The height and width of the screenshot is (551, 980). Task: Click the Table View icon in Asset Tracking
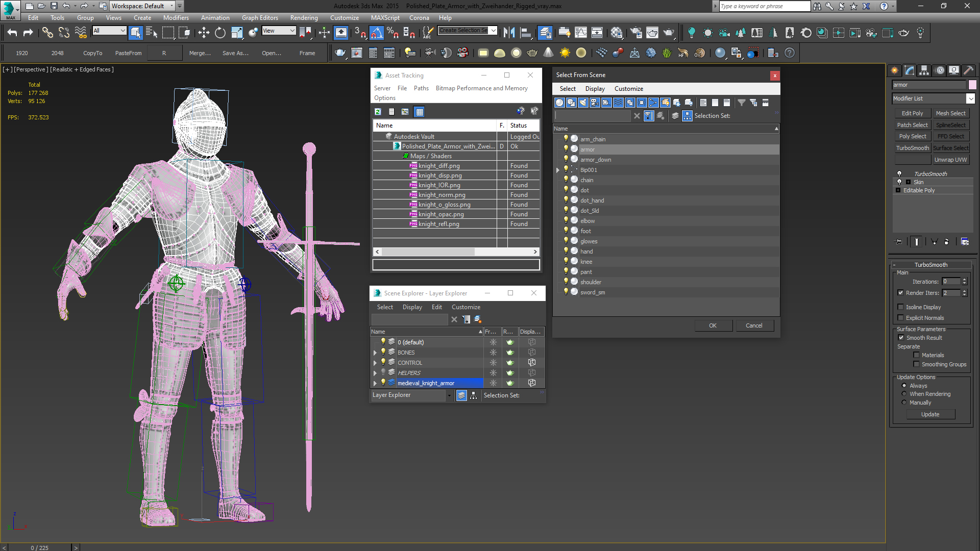click(x=420, y=112)
